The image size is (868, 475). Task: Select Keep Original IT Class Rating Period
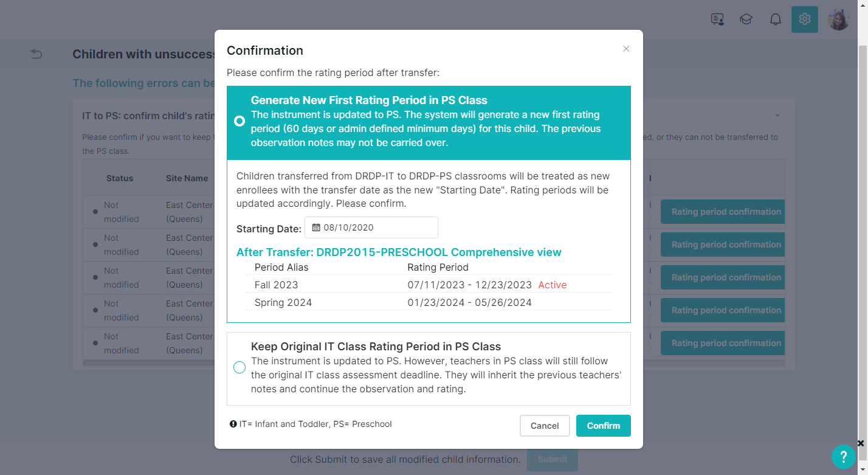[239, 367]
